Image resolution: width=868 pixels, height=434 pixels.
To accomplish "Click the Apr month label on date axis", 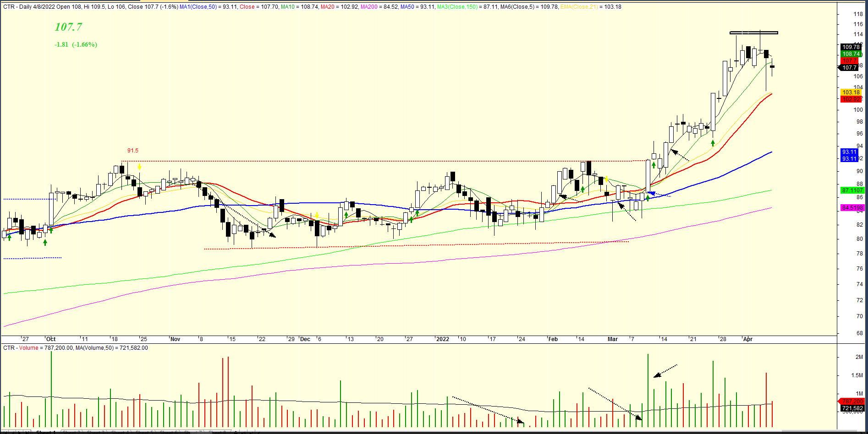I will coord(747,339).
